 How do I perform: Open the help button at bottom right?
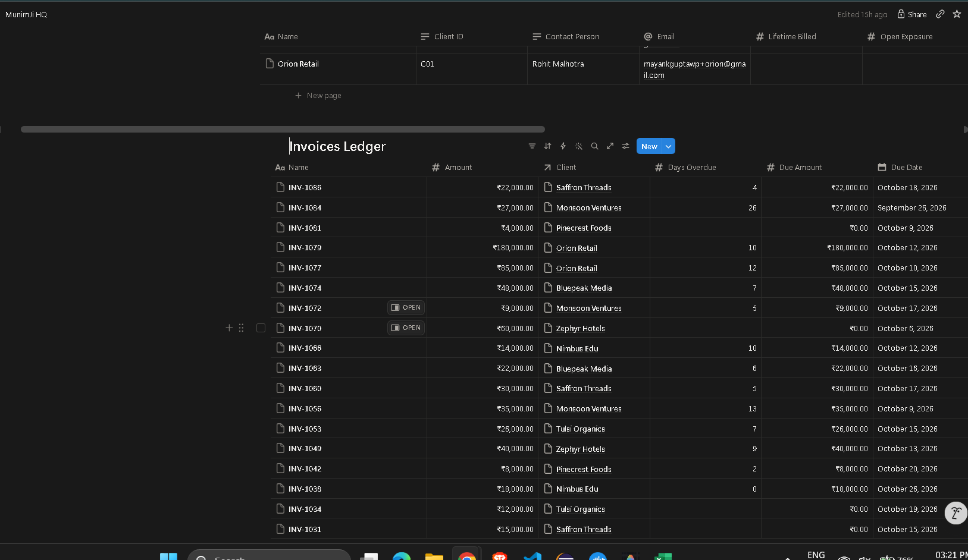click(x=956, y=513)
